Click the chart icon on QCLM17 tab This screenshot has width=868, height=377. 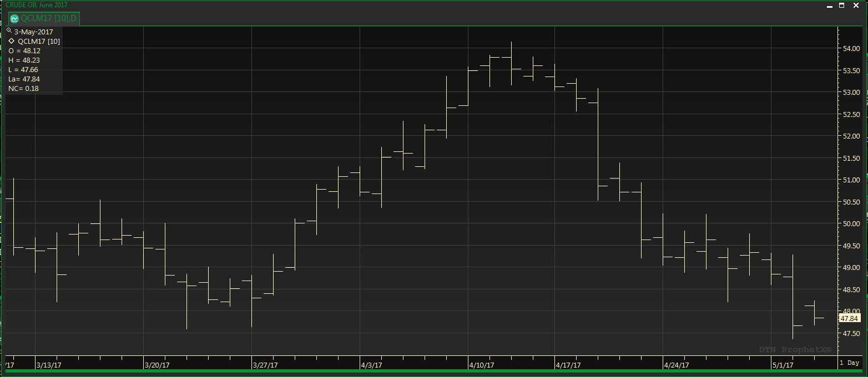tap(14, 18)
